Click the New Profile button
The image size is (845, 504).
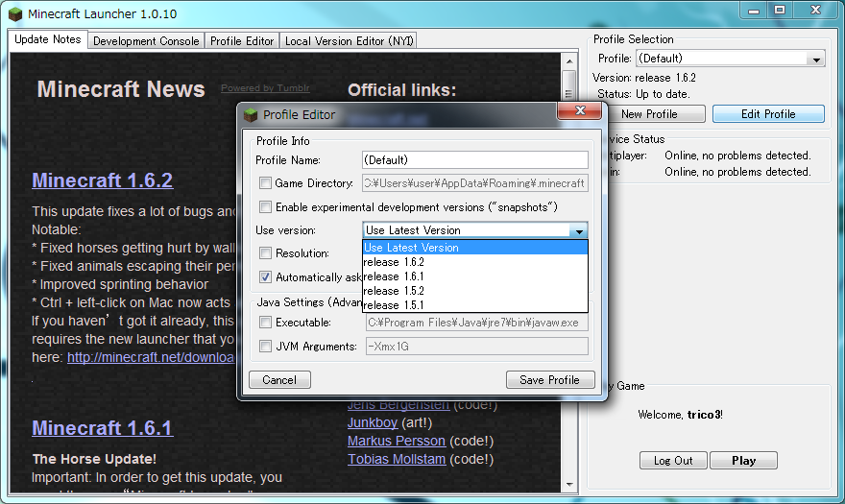[x=649, y=113]
